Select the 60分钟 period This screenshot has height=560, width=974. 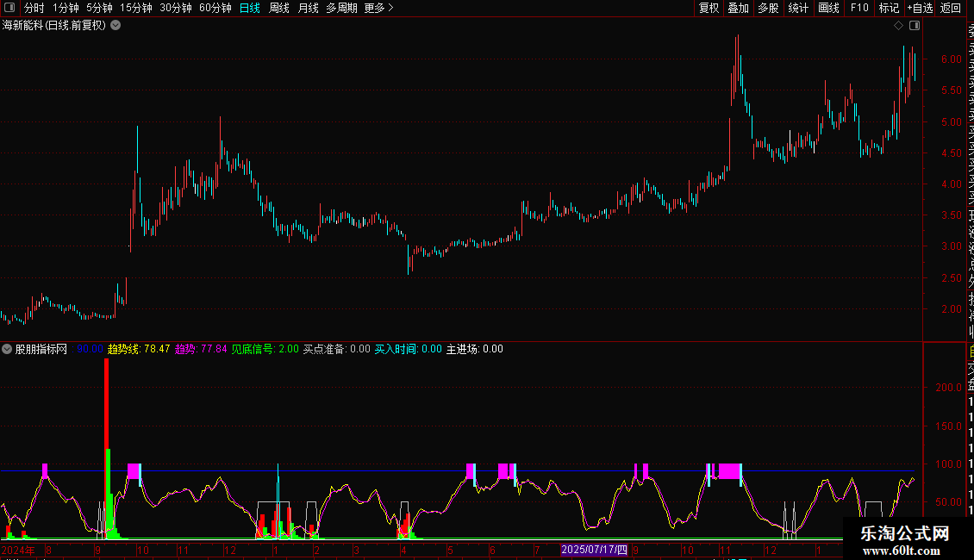tap(215, 8)
